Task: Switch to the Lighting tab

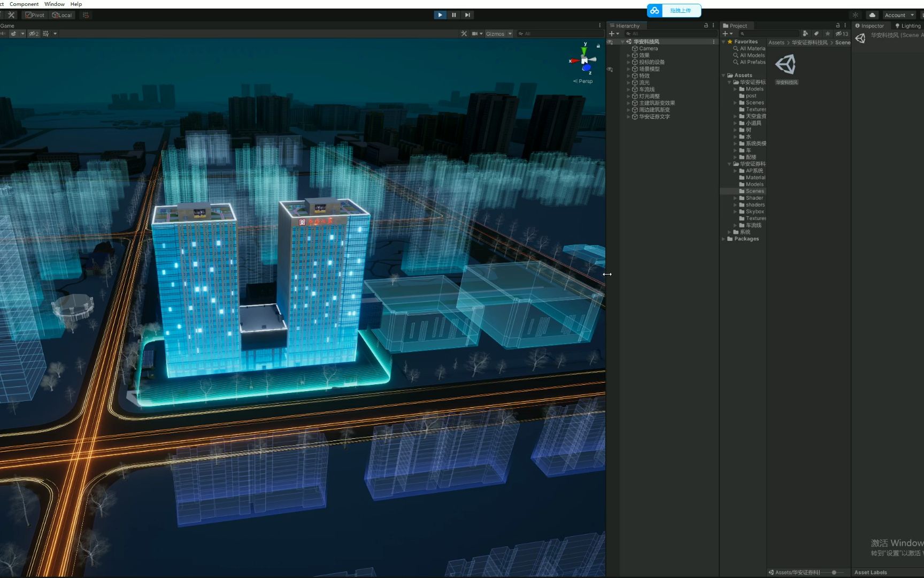Action: tap(908, 26)
